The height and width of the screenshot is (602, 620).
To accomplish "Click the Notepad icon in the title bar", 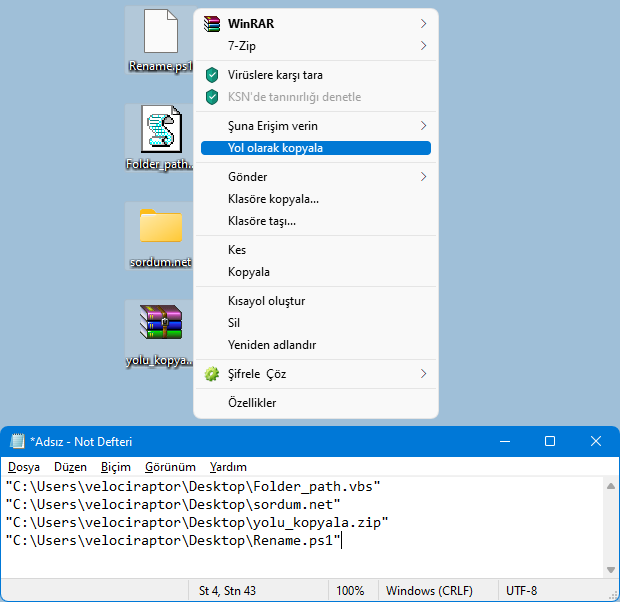I will click(x=17, y=441).
